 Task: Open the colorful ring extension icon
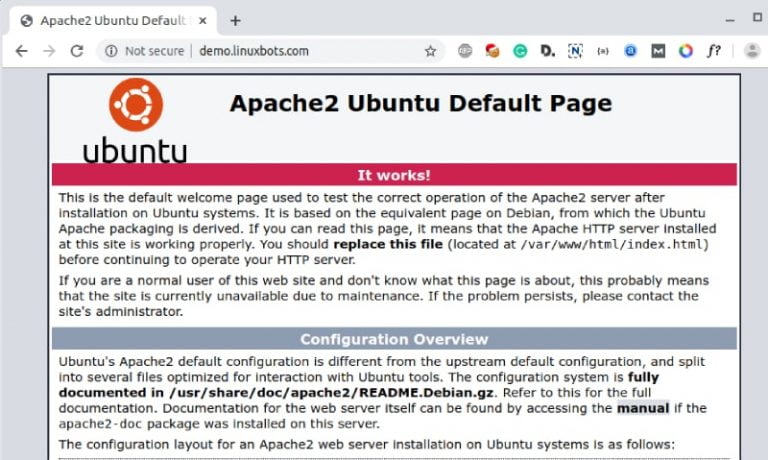(x=686, y=50)
